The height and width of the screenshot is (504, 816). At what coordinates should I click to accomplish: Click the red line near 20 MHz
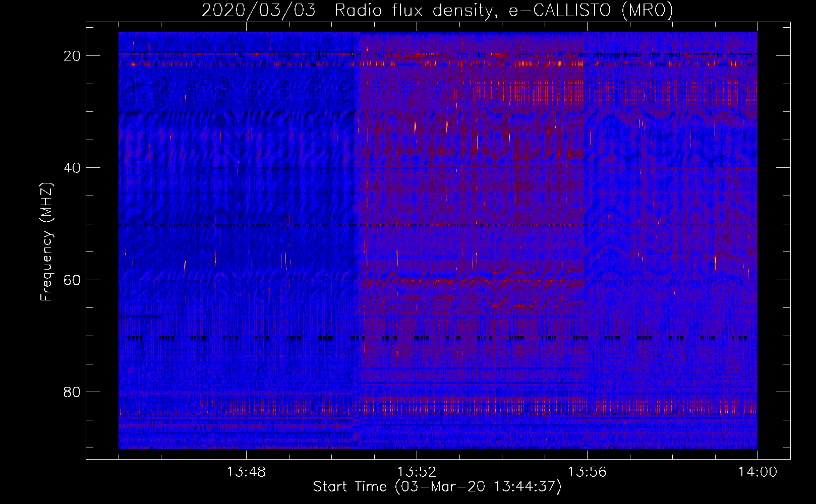pyautogui.click(x=438, y=64)
